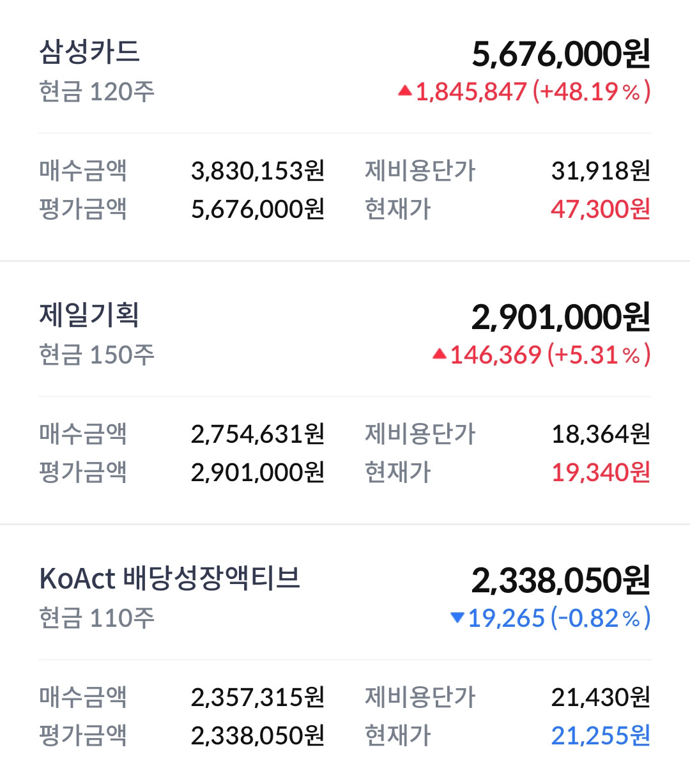Screen dimensions: 690x784
Task: Open the 삼성카드 stock name
Action: click(x=89, y=52)
